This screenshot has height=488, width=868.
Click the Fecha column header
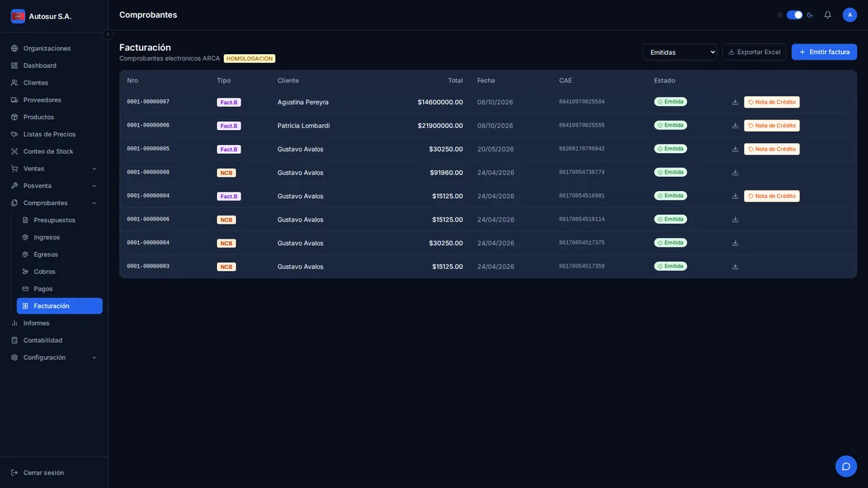click(486, 81)
